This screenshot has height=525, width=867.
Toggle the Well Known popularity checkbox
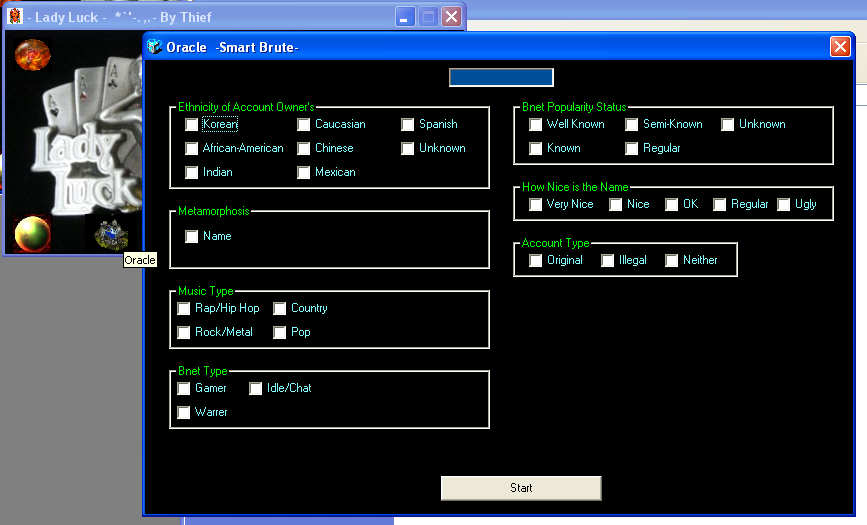pyautogui.click(x=536, y=125)
